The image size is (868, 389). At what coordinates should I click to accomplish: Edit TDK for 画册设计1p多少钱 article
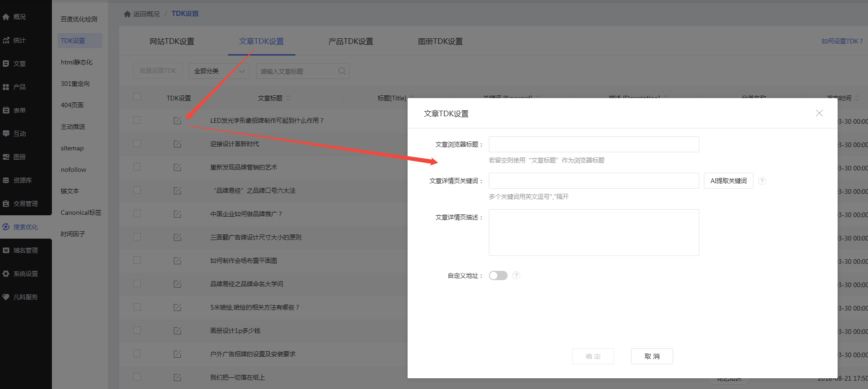coord(178,331)
